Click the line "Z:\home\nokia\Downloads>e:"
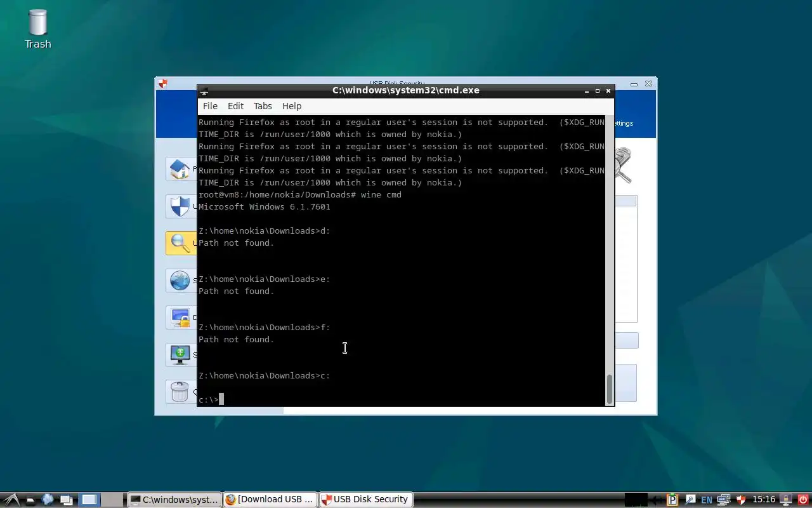 pos(265,279)
